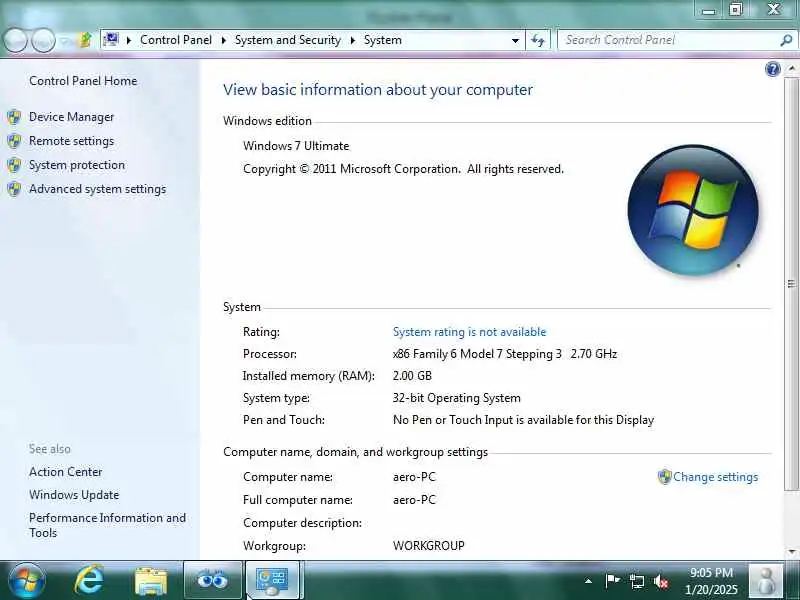Expand the arrow after Control Panel breadcrumb
Screen dimensions: 800x600
[x=223, y=40]
